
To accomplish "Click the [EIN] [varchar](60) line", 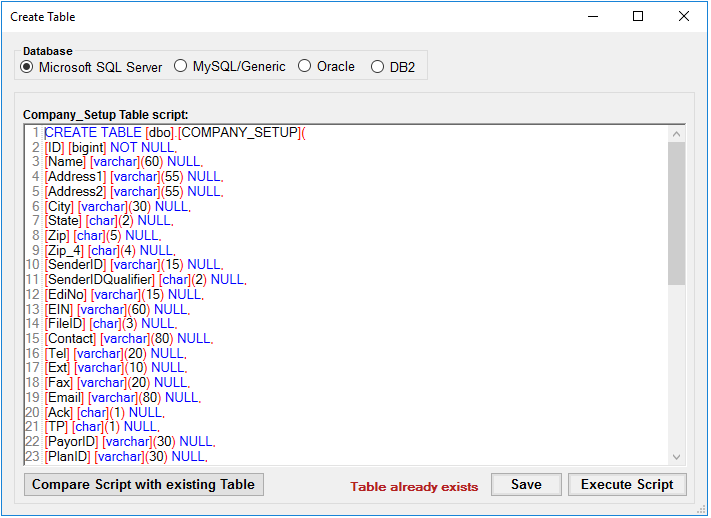I will pyautogui.click(x=117, y=309).
